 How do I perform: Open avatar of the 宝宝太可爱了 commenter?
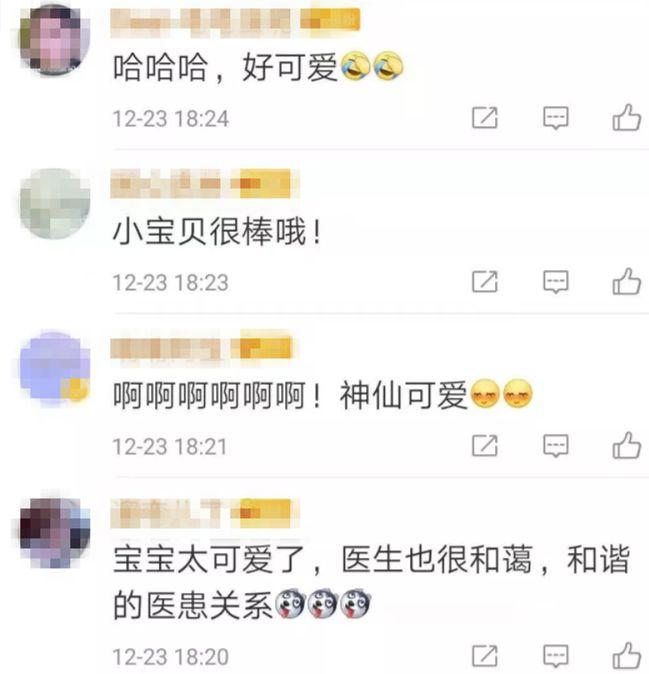[x=55, y=532]
